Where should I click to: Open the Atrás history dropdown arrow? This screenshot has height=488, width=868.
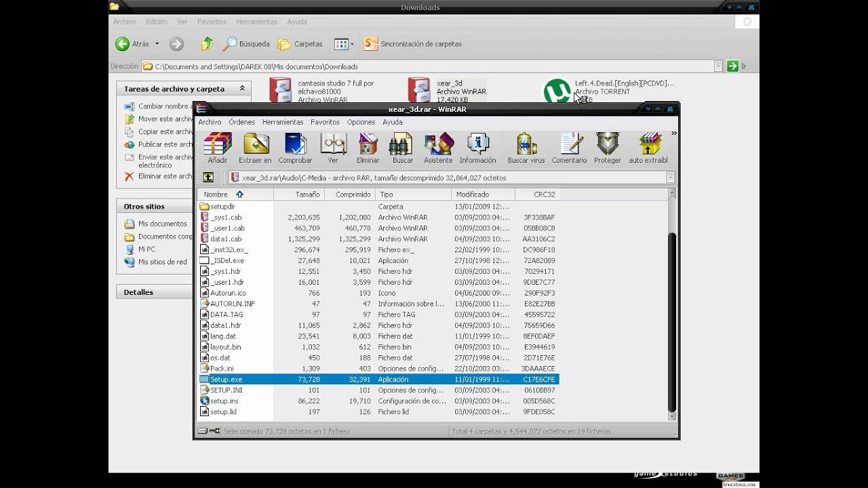(157, 44)
